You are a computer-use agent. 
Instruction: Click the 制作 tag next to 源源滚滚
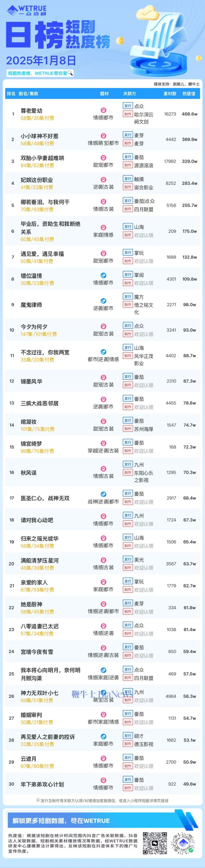[x=128, y=165]
